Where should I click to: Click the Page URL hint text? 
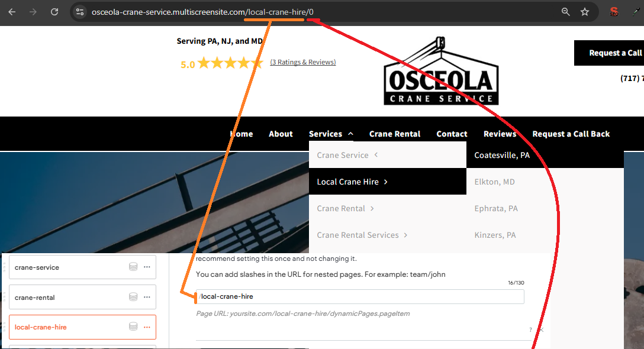(x=302, y=314)
